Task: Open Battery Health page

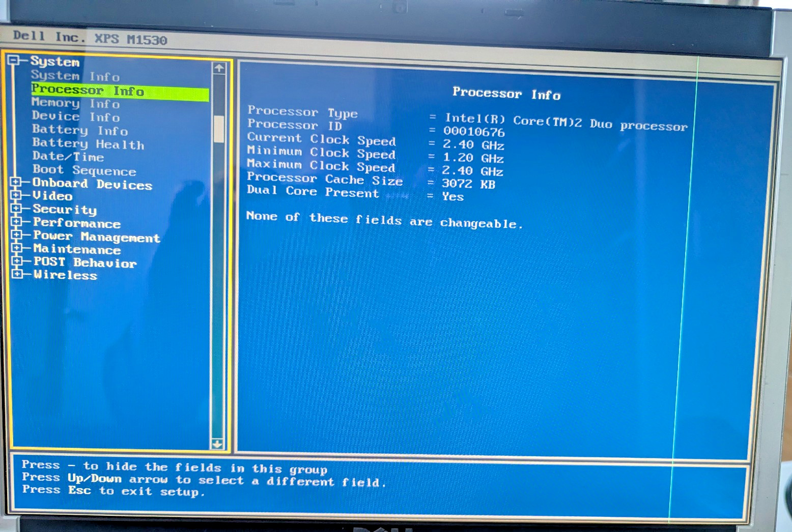Action: pos(88,144)
